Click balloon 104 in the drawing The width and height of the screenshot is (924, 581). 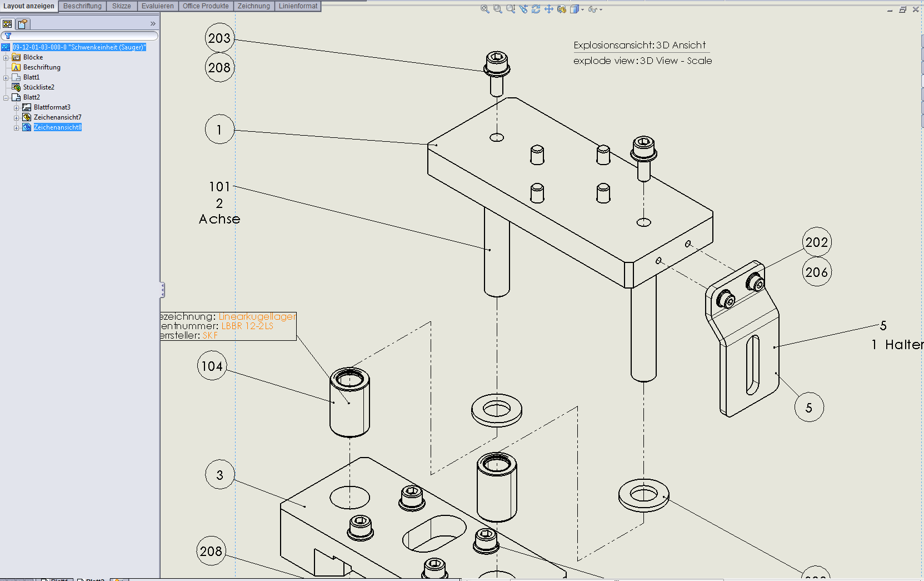[212, 366]
